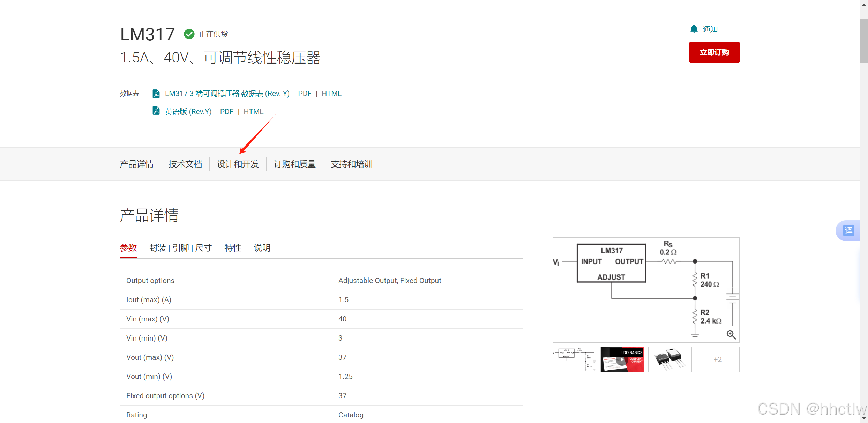Image resolution: width=868 pixels, height=423 pixels.
Task: Click the magnifier zoom icon on circuit diagram
Action: tap(731, 334)
